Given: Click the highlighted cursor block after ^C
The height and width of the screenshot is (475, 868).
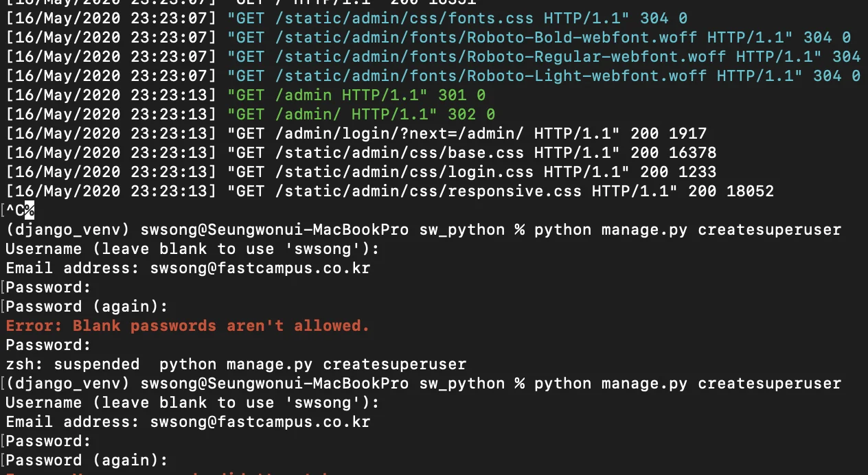Looking at the screenshot, I should click(30, 211).
